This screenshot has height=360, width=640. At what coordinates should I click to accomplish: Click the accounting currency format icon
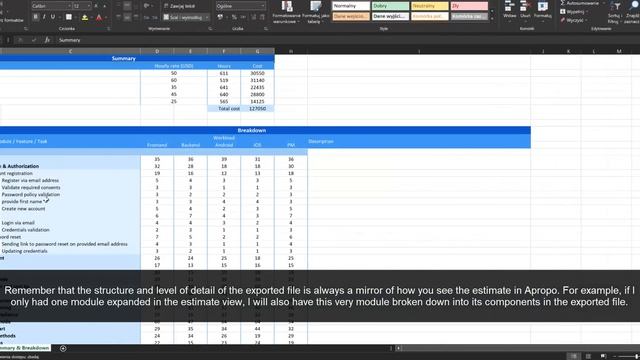click(x=220, y=17)
